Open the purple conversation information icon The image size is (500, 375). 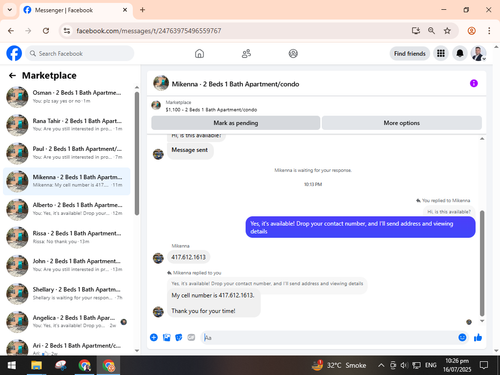click(474, 83)
